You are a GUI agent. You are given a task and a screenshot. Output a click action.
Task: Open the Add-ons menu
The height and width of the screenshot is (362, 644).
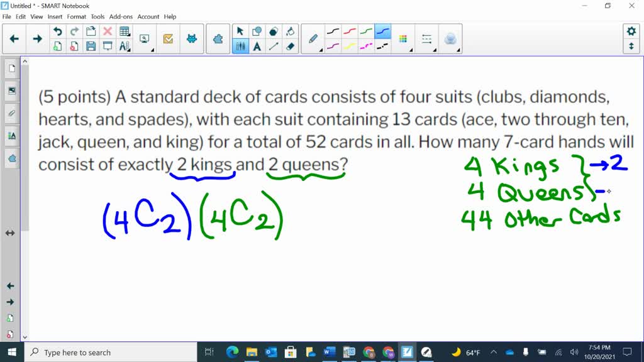click(x=121, y=17)
